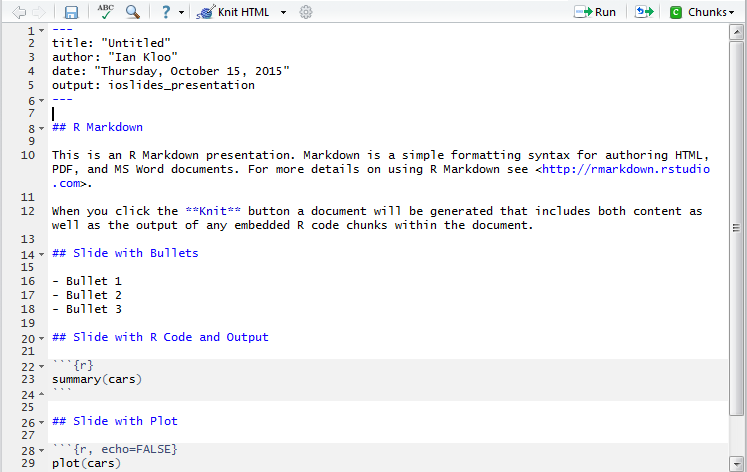Click the **Knit** bold text

[x=213, y=211]
